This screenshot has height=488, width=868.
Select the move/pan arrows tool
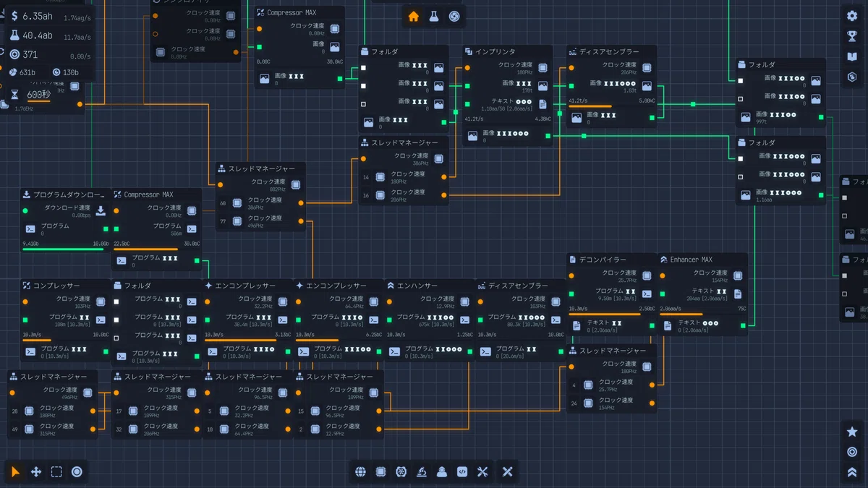coord(36,472)
